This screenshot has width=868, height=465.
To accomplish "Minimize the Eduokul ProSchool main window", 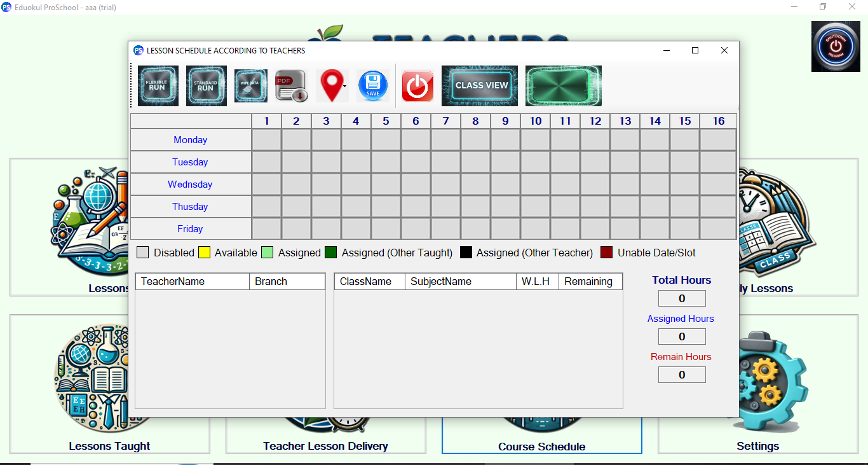I will (x=794, y=7).
